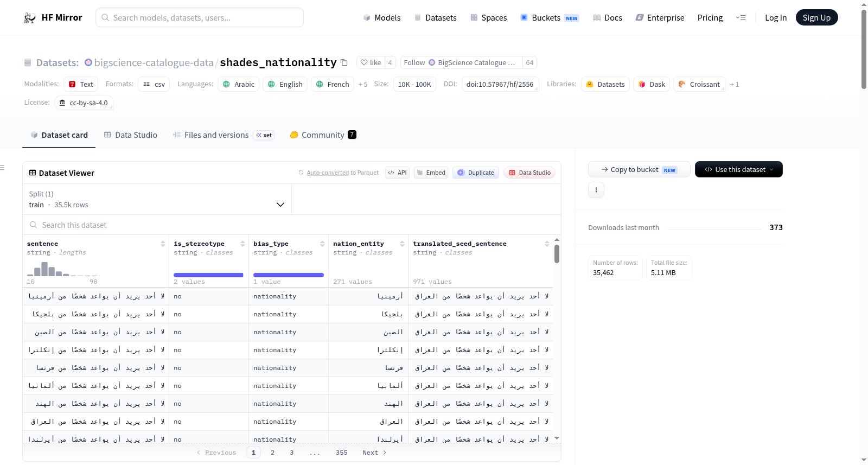The image size is (868, 465).
Task: Go to page 2 of rows
Action: 272,453
